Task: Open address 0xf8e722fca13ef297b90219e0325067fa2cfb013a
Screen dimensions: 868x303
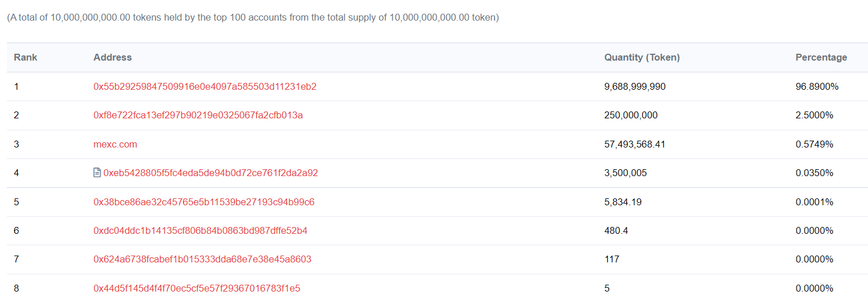Action: pyautogui.click(x=198, y=115)
